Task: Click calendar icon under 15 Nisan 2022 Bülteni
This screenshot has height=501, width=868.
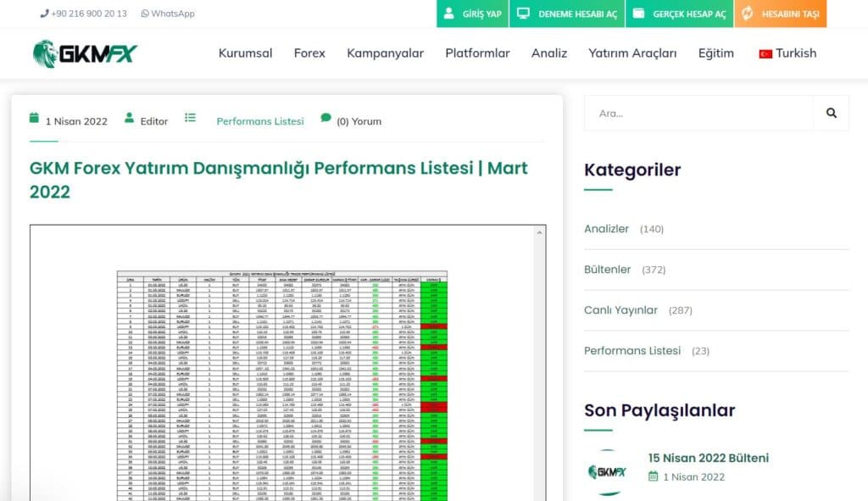Action: click(654, 476)
